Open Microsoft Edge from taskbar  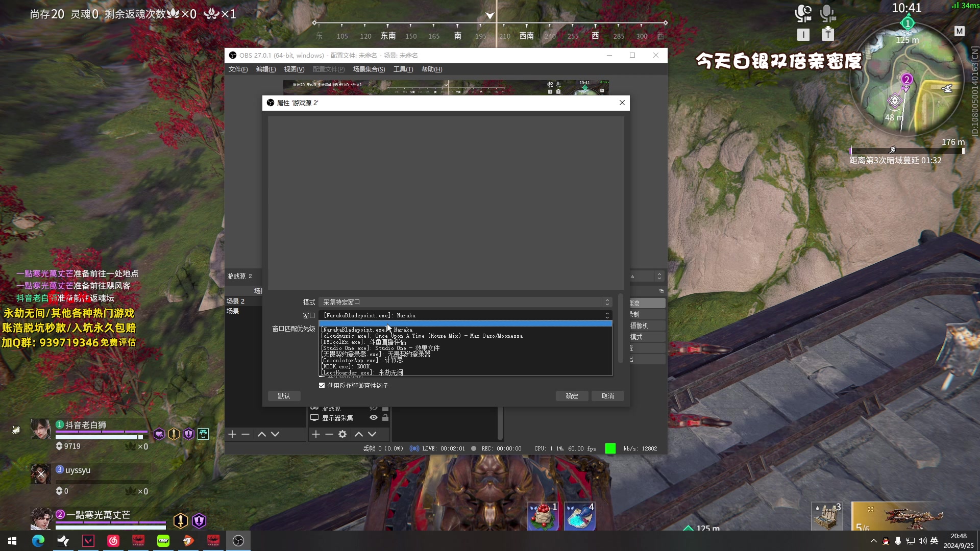point(38,541)
